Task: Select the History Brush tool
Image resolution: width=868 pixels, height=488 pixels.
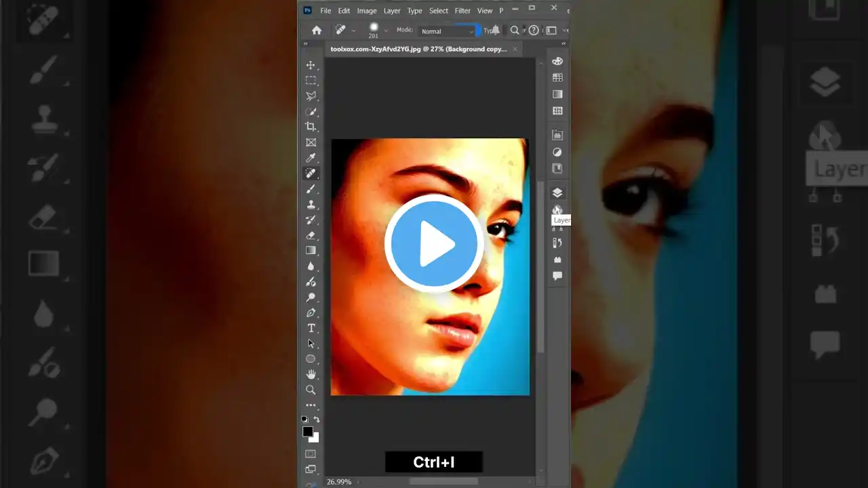Action: coord(311,220)
